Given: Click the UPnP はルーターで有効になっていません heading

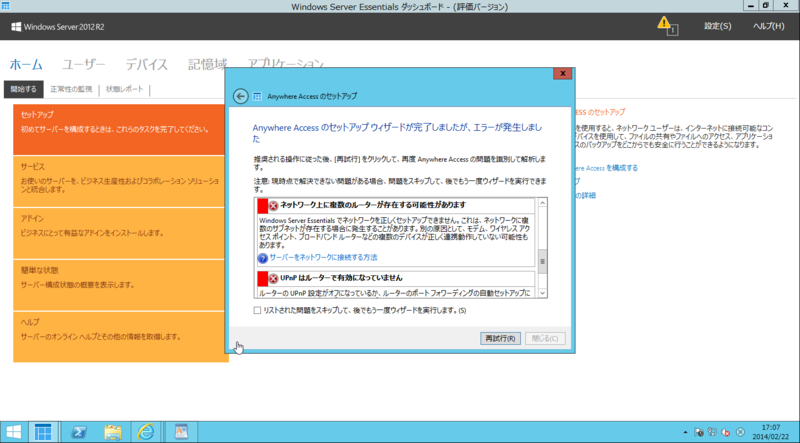Looking at the screenshot, I should (341, 278).
